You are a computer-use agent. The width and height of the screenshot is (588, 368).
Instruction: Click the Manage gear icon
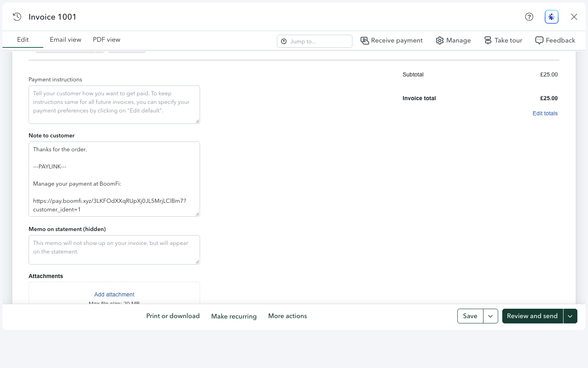tap(440, 40)
